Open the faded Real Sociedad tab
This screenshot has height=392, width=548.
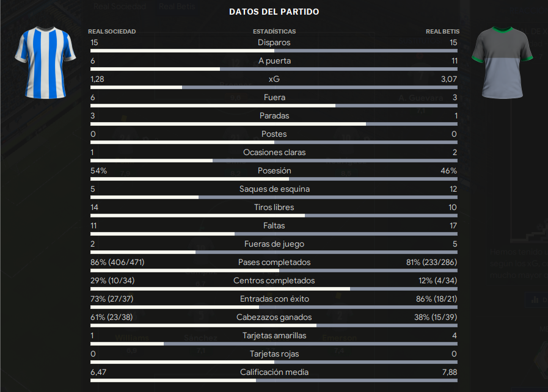[x=120, y=6]
